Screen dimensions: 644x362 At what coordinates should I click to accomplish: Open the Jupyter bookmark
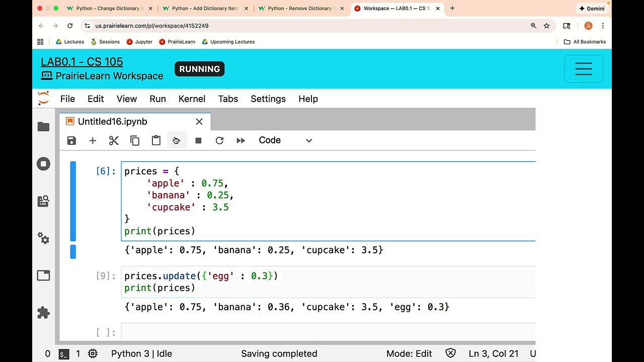coord(139,42)
